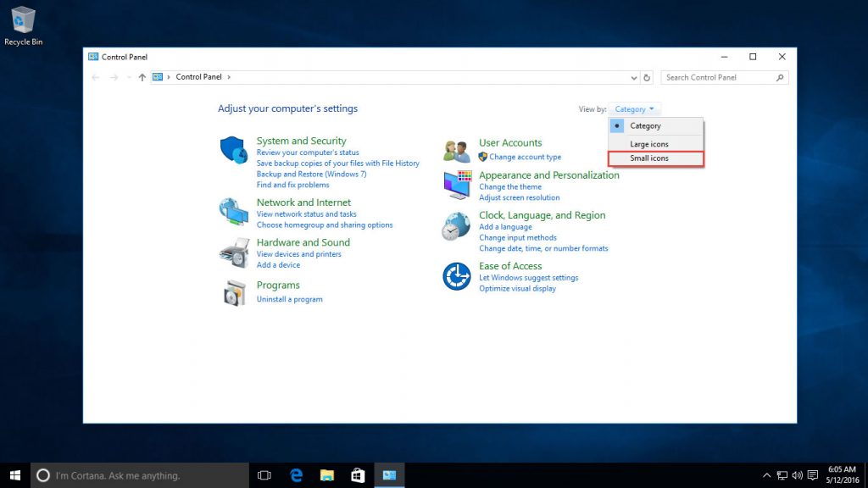
Task: Open Hardware and Sound printer icon
Action: point(234,252)
